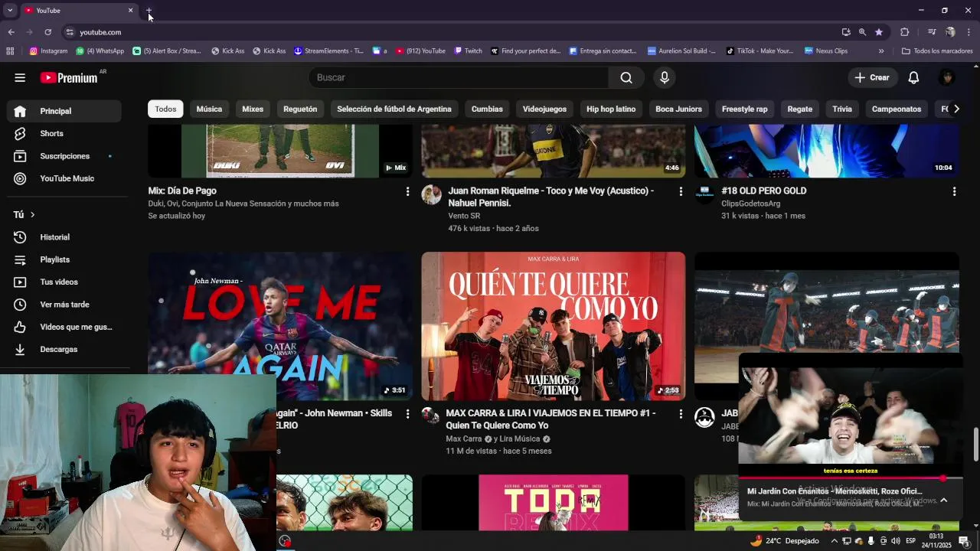
Task: Open Suscripciones in the sidebar
Action: (64, 156)
